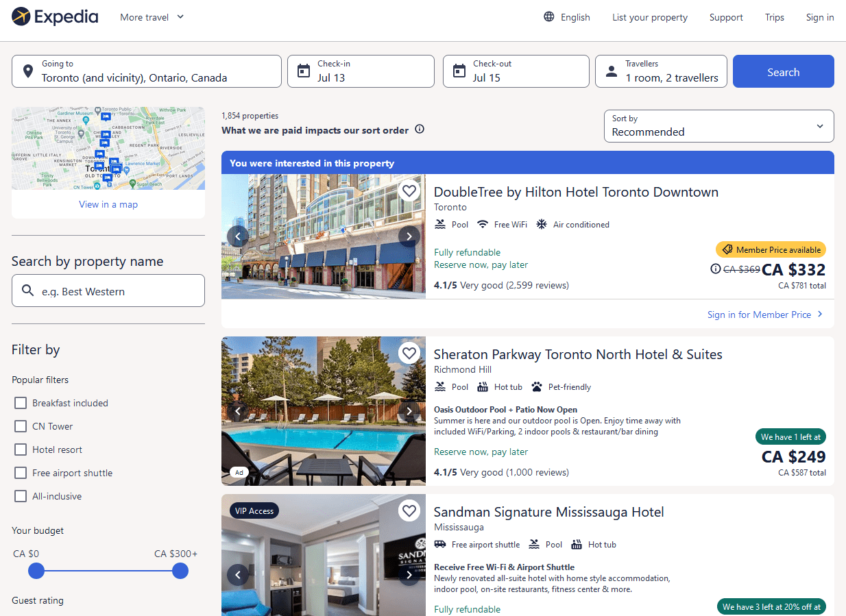Show next photo of Sandman Signature
Viewport: 846px width, 616px height.
(409, 575)
